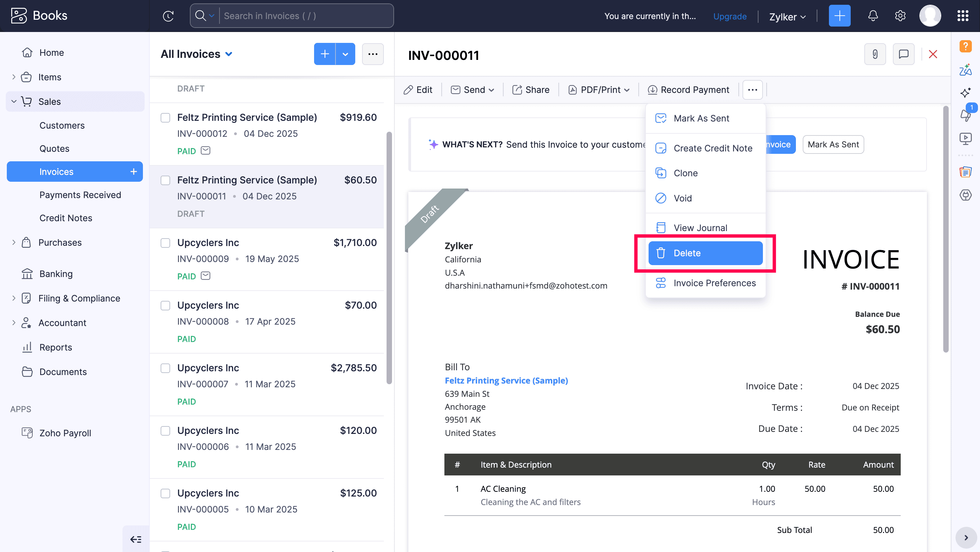The height and width of the screenshot is (552, 980).
Task: Check the INV-000012 invoice checkbox
Action: point(165,117)
